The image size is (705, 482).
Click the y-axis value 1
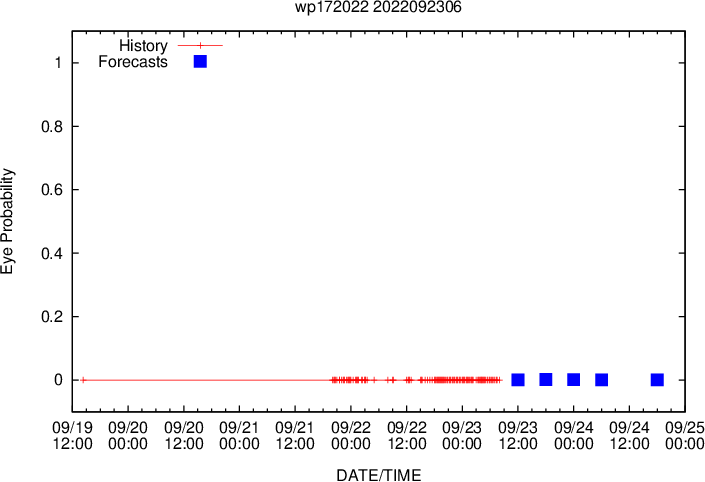click(x=58, y=62)
